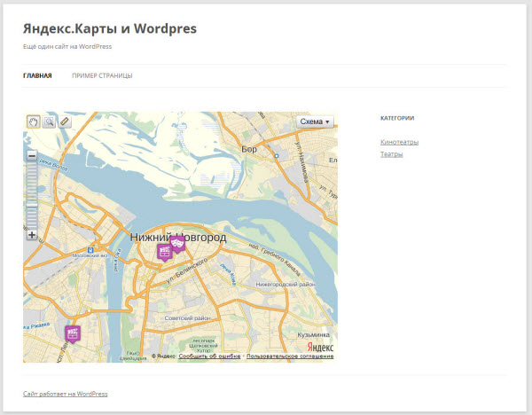Viewport: 532px width, 415px height.
Task: Open the Театры category link
Action: (x=391, y=154)
